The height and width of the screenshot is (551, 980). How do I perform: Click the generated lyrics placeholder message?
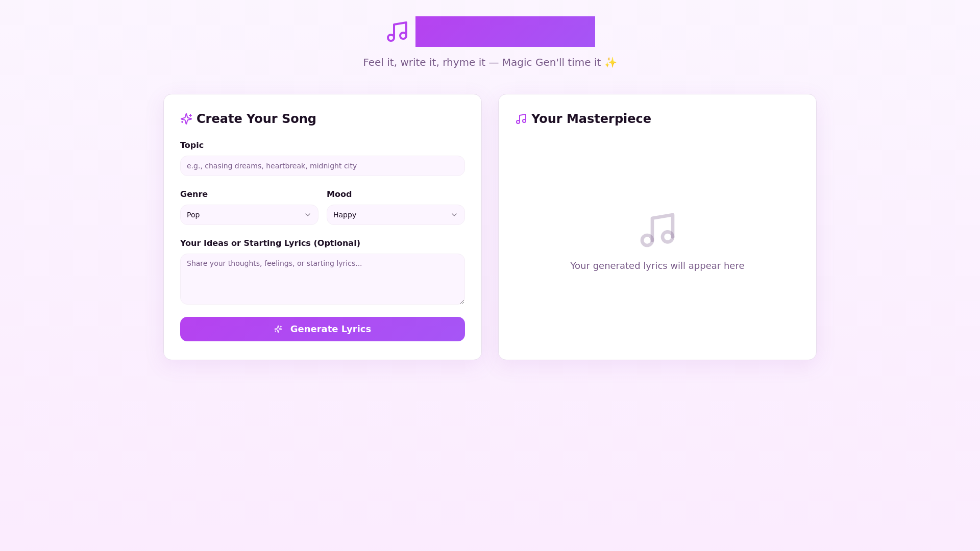coord(657,266)
